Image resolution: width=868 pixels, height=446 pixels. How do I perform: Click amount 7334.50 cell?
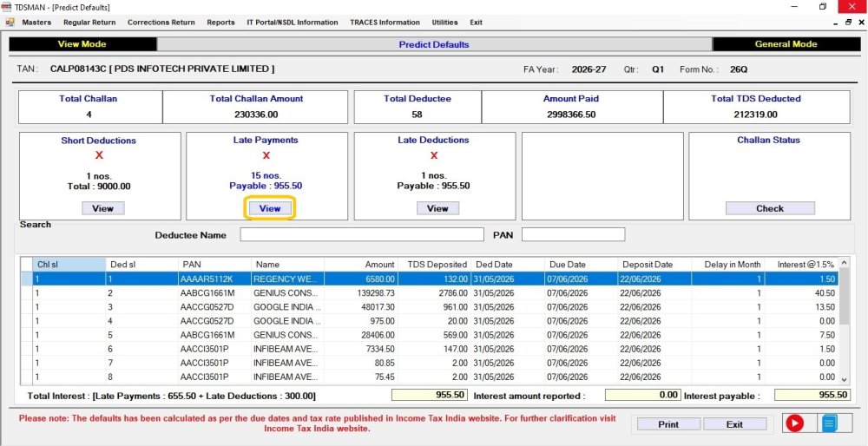pos(360,349)
